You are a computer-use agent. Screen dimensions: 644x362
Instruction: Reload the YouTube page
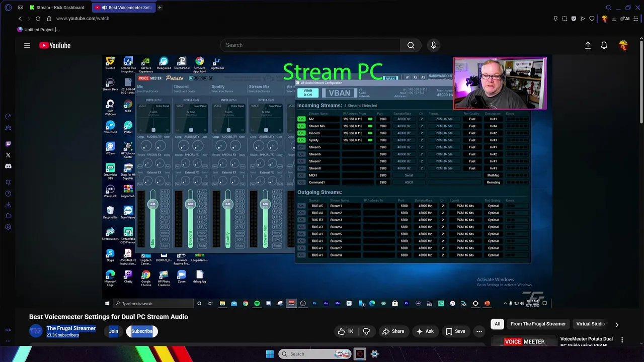[38, 19]
